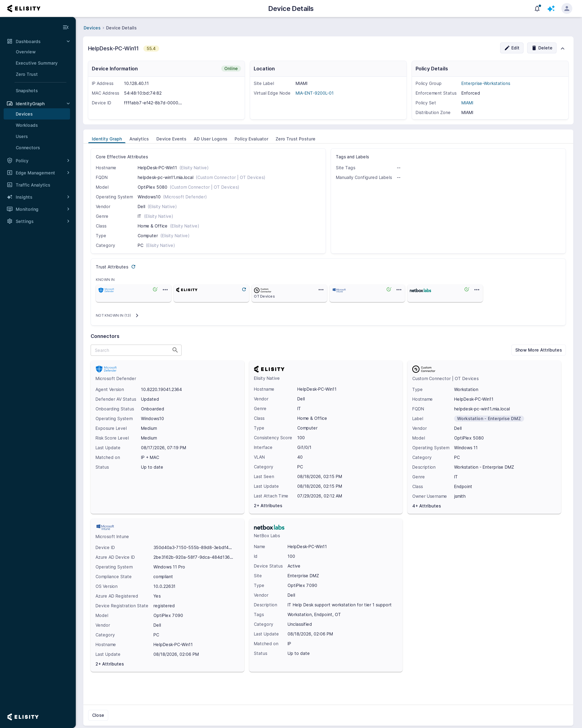Click the Elisity logo in header

24,8
